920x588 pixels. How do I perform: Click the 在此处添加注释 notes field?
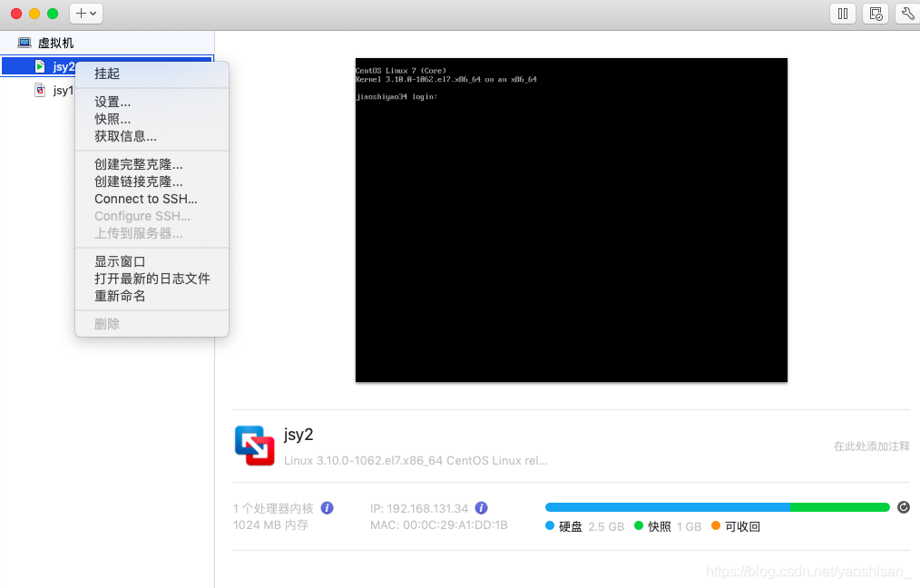point(871,446)
